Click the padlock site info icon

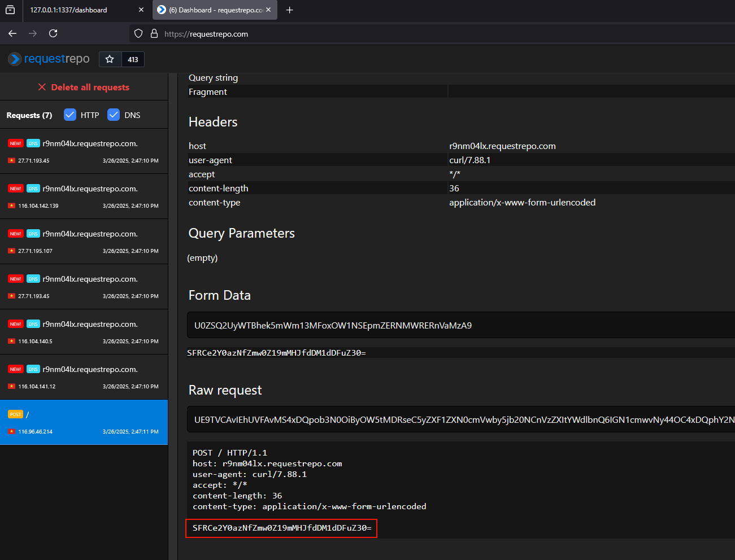[154, 34]
